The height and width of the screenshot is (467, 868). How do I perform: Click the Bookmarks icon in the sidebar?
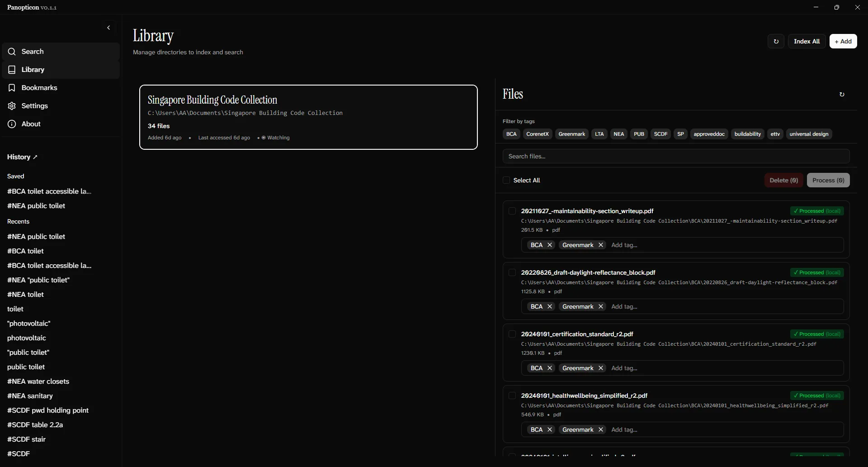point(11,87)
